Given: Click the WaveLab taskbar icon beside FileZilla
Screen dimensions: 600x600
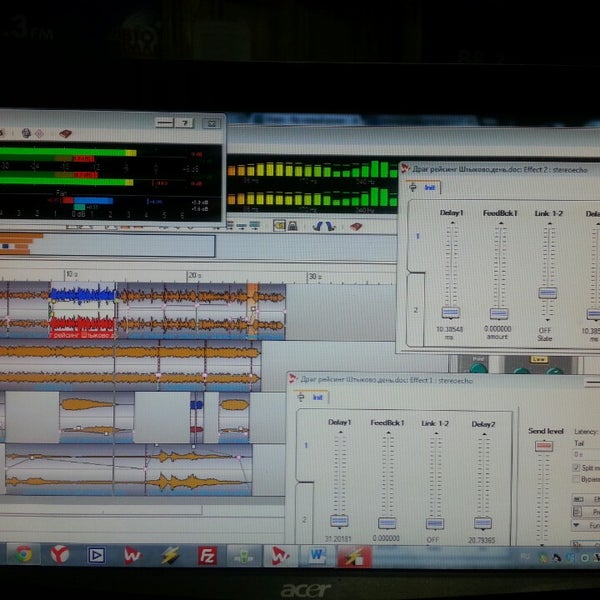Looking at the screenshot, I should click(x=282, y=553).
